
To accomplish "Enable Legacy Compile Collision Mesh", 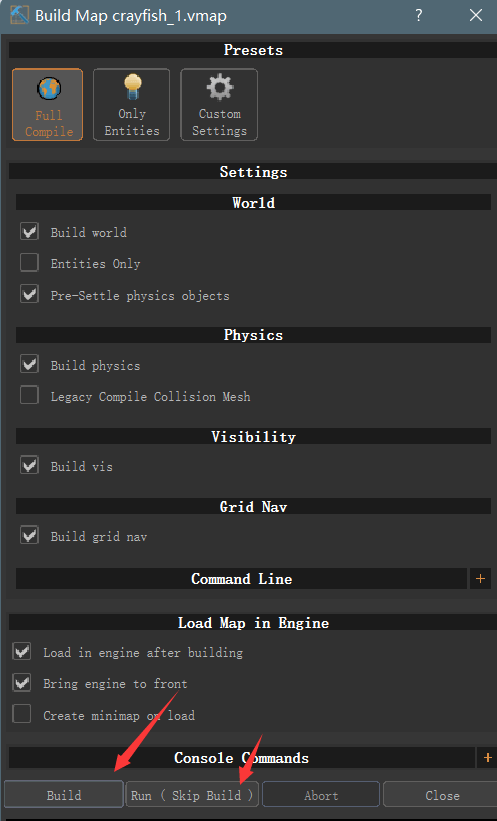I will point(29,396).
